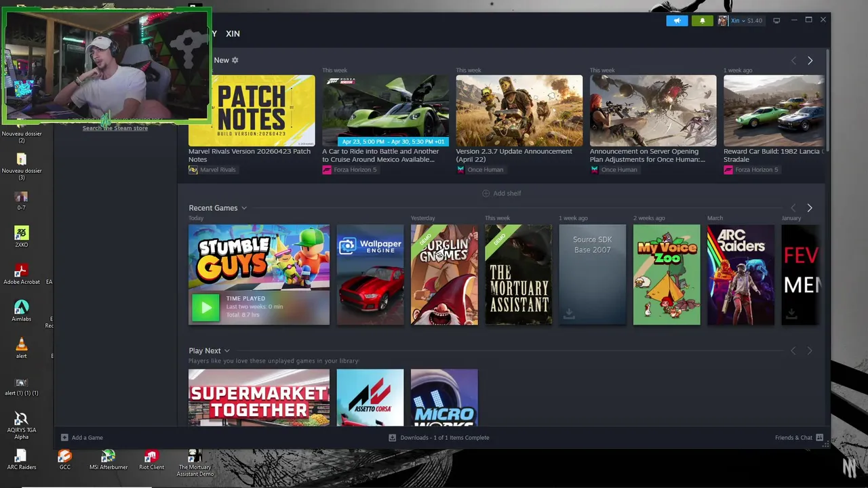Select the Adobe Acrobat desktop shortcut
The width and height of the screenshot is (868, 488).
coord(22,274)
